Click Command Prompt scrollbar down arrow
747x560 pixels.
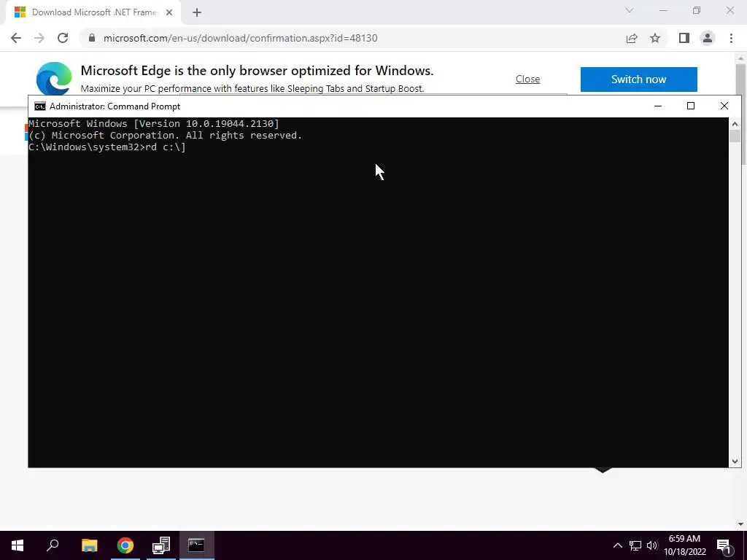point(735,461)
